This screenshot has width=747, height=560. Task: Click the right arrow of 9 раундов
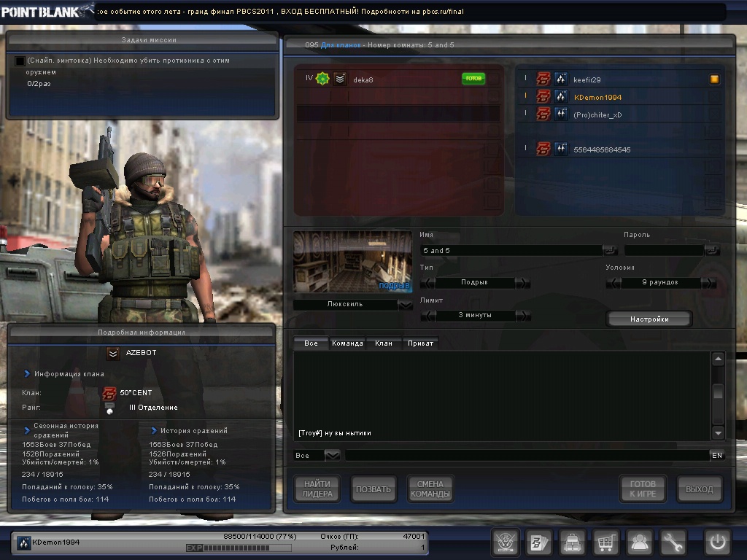pyautogui.click(x=708, y=283)
